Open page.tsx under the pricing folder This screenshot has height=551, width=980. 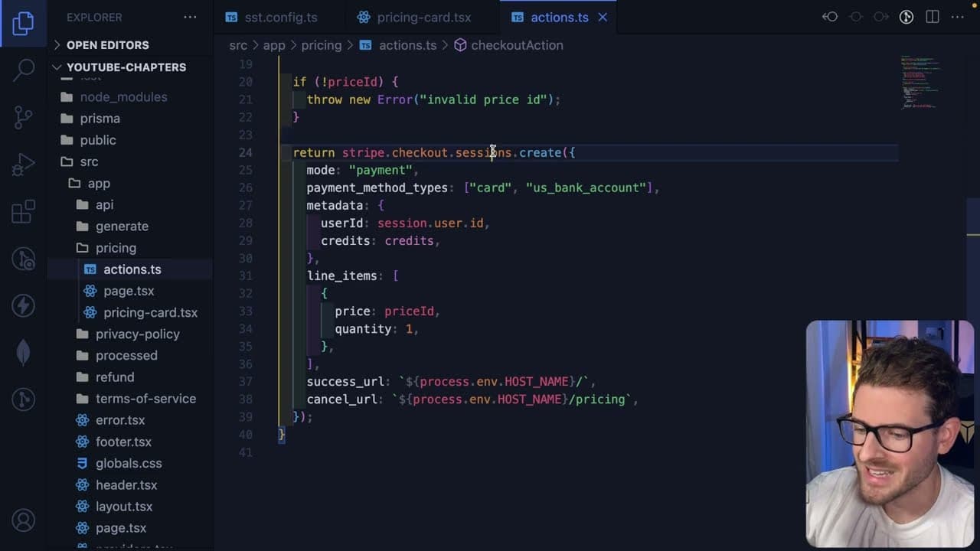tap(129, 291)
